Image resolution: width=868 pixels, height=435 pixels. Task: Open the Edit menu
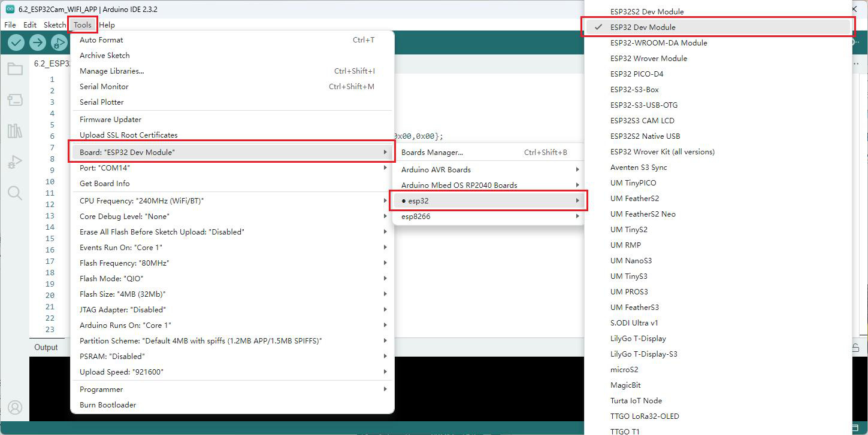[x=30, y=25]
